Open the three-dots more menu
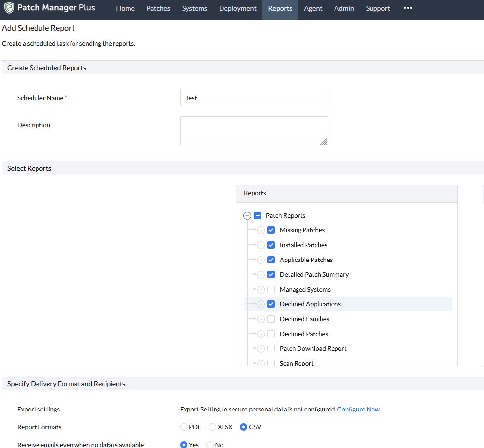This screenshot has width=484, height=448. coord(408,8)
